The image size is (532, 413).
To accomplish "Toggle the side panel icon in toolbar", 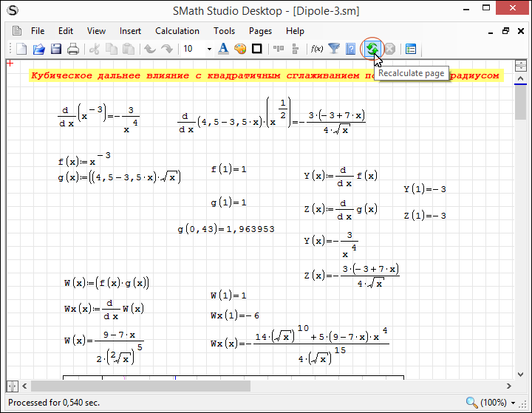I will [411, 50].
